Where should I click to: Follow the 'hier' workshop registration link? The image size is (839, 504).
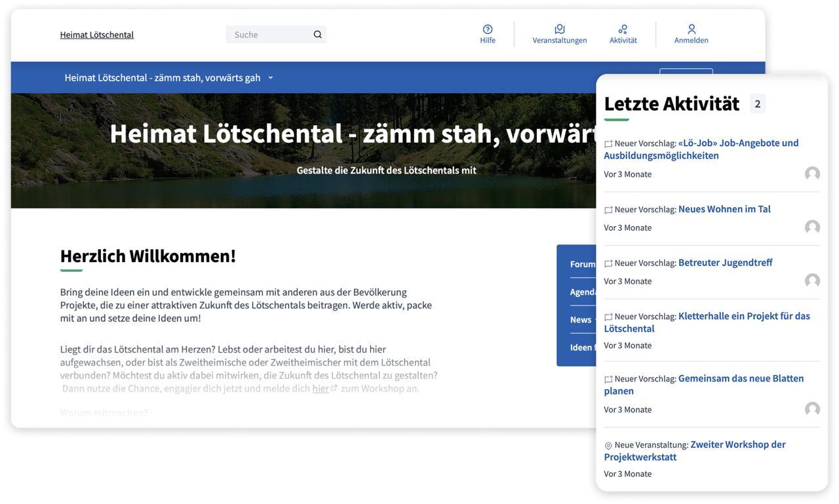(321, 389)
